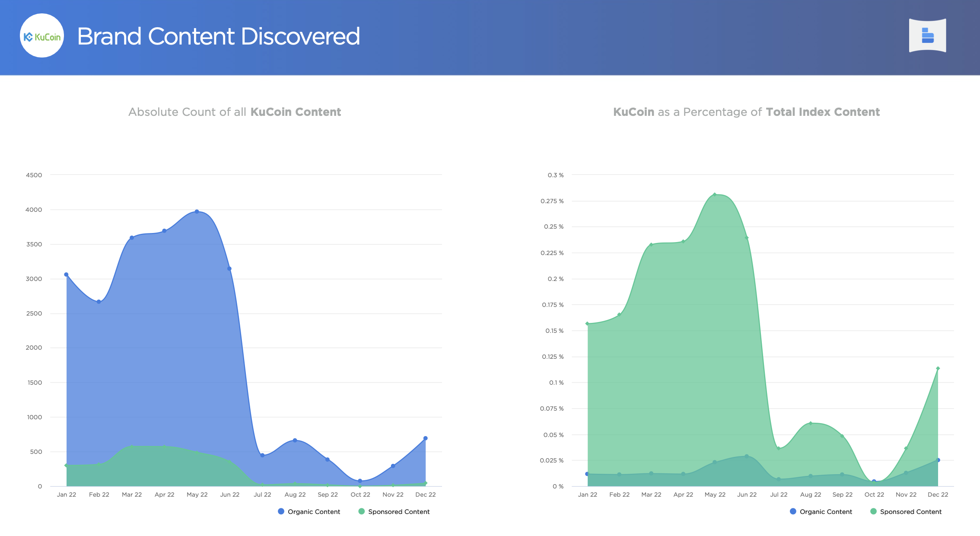This screenshot has width=980, height=536.
Task: Toggle Sponsored Content legend in left chart
Action: point(394,511)
